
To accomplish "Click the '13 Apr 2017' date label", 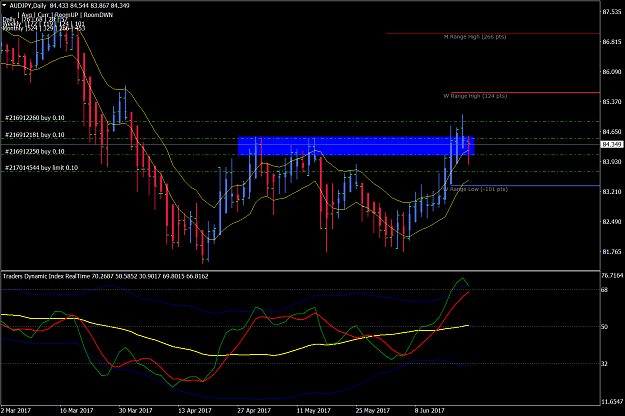I will point(195,410).
